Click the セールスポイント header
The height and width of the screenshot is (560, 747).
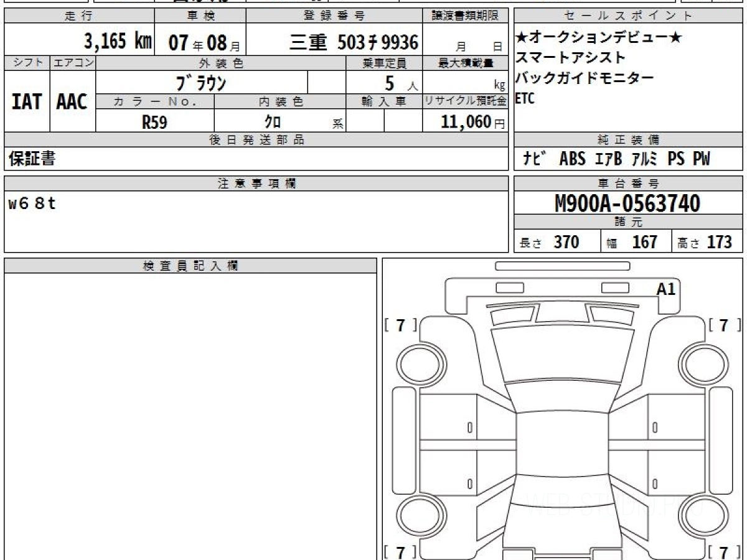[x=629, y=16]
